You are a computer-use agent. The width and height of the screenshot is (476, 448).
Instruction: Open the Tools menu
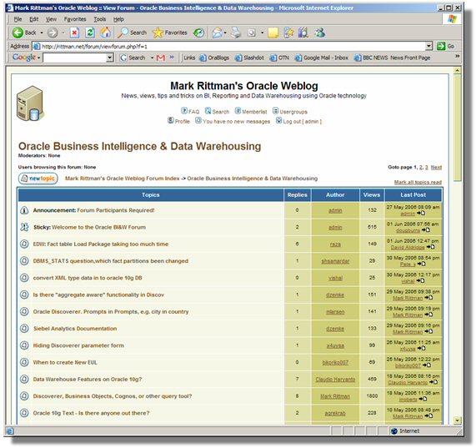point(99,19)
